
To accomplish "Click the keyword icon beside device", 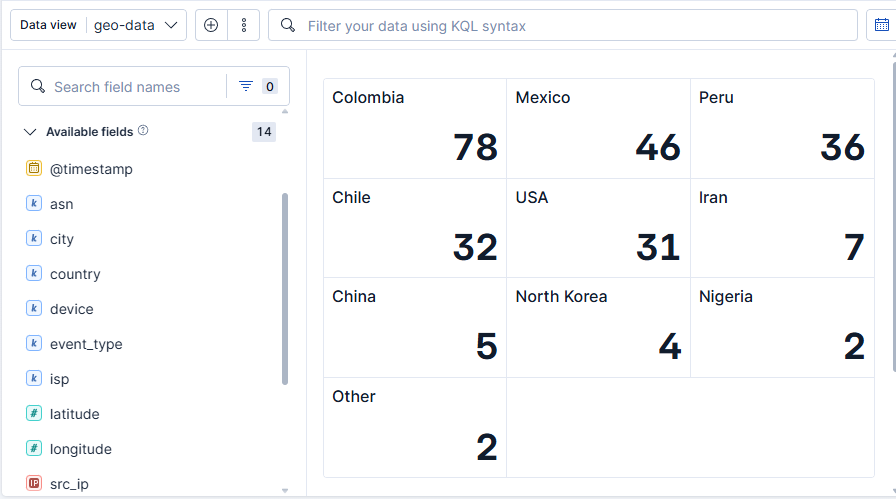I will pos(34,308).
